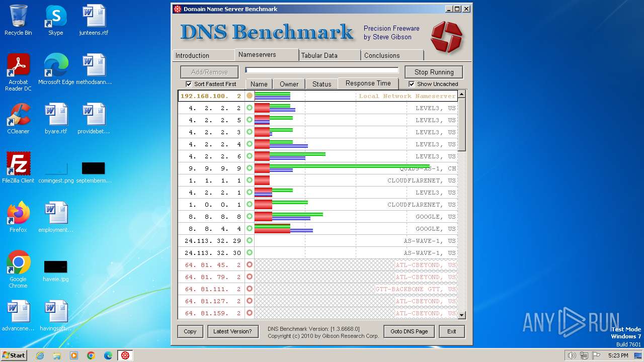Open Acrobat Reader DC shortcut
The height and width of the screenshot is (362, 644).
point(18,72)
